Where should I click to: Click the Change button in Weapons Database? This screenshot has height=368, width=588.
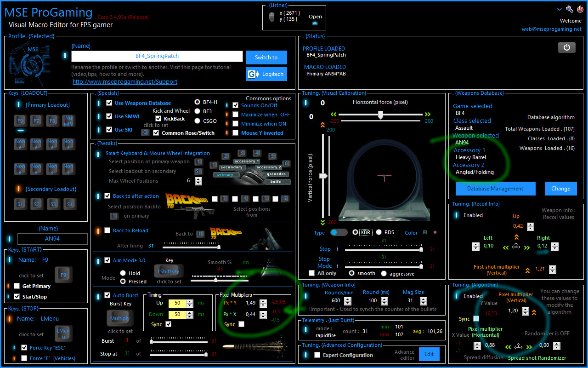pos(561,189)
